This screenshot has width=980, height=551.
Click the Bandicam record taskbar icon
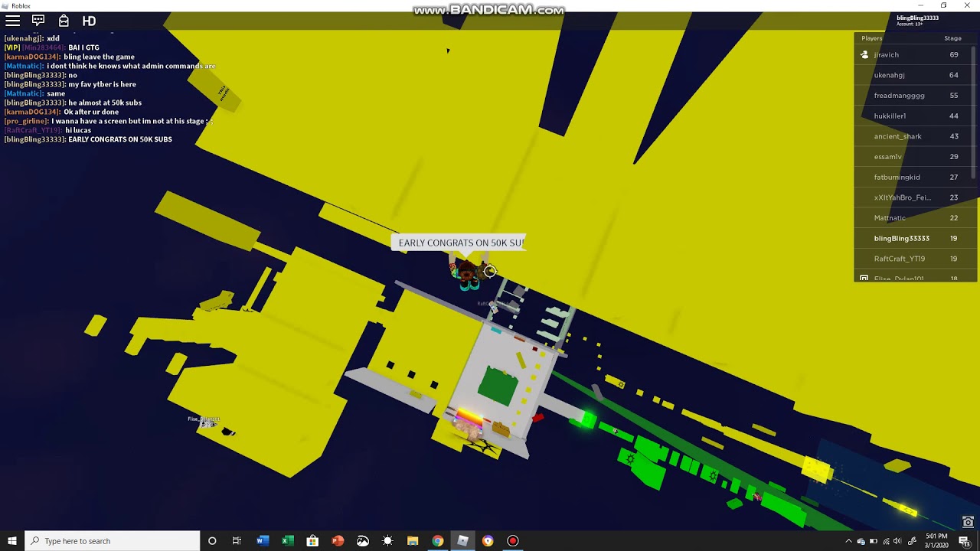(x=513, y=541)
